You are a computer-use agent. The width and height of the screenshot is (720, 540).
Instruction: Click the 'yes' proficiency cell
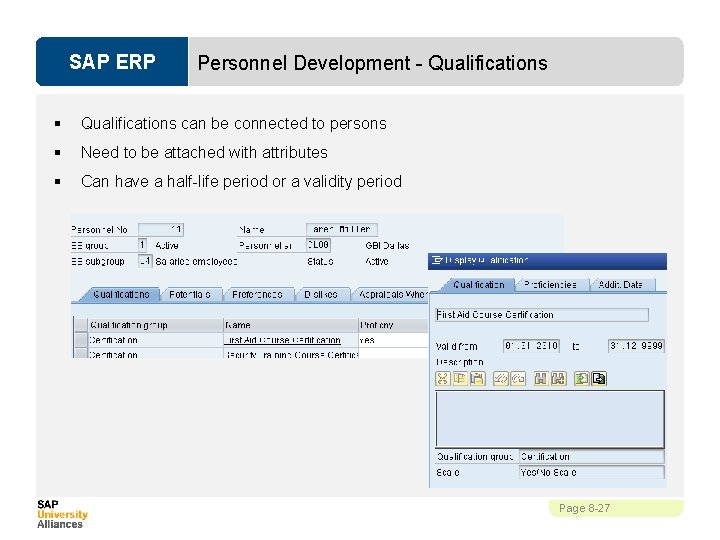[393, 340]
